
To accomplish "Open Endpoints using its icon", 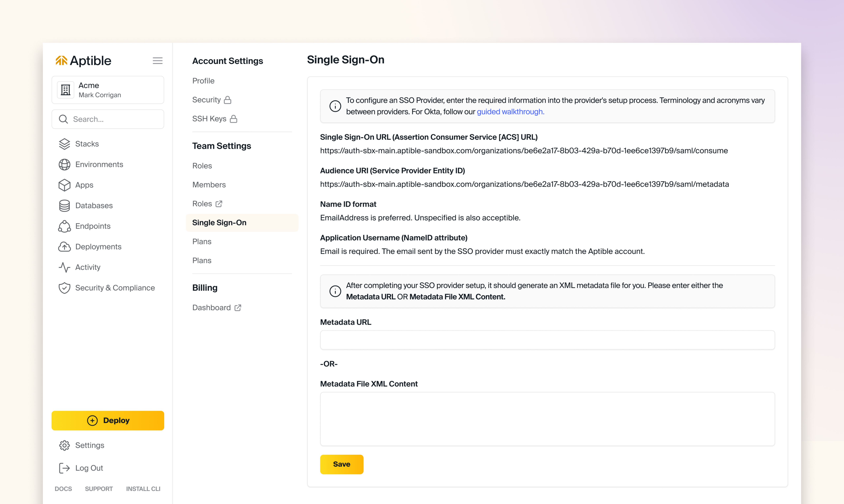I will coord(64,226).
